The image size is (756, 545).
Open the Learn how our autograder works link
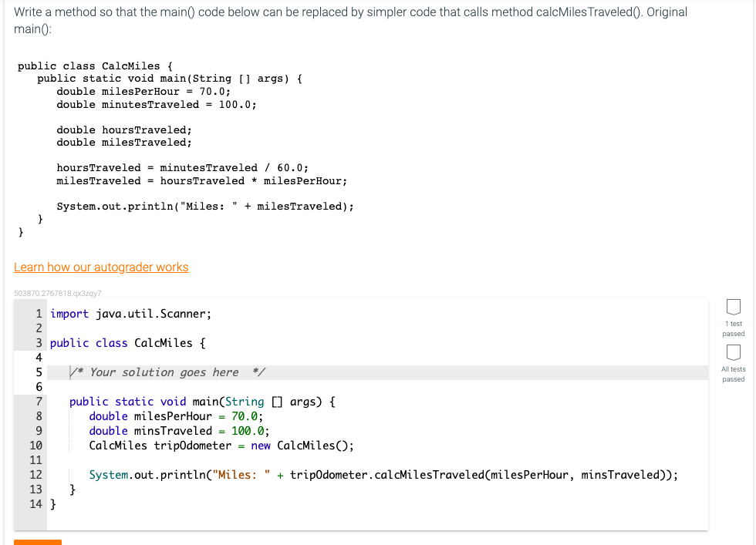[x=100, y=267]
